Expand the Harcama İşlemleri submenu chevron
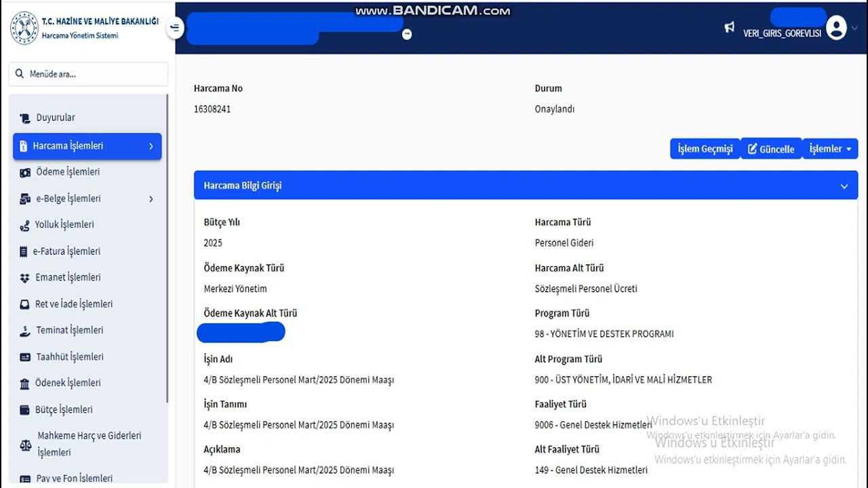 pos(151,146)
